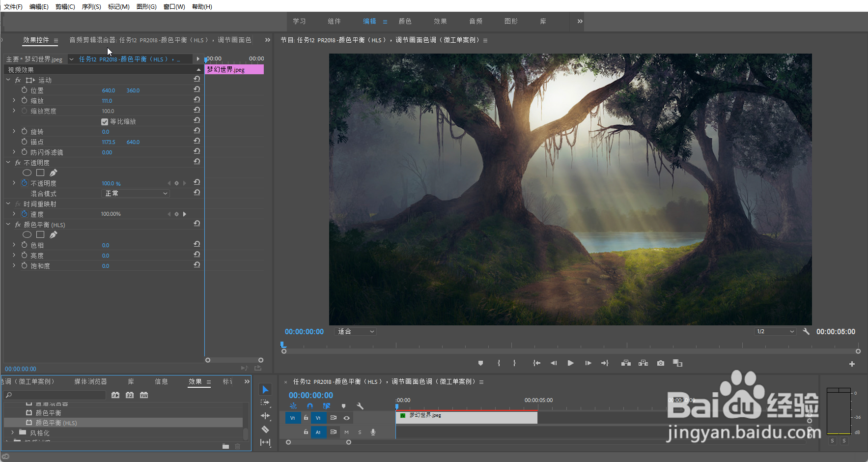Create a new custom bin in Effects panel
Image resolution: width=868 pixels, height=462 pixels.
point(225,446)
